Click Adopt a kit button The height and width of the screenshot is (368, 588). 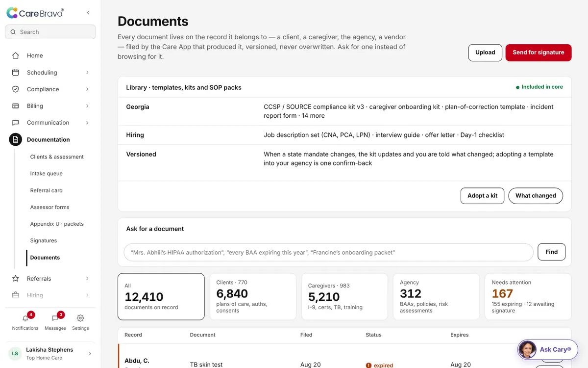pyautogui.click(x=482, y=195)
